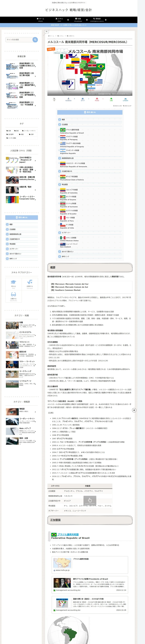Open the 産業分類・業種分類 article thumbnail
The image size is (145, 644).
tap(12, 180)
